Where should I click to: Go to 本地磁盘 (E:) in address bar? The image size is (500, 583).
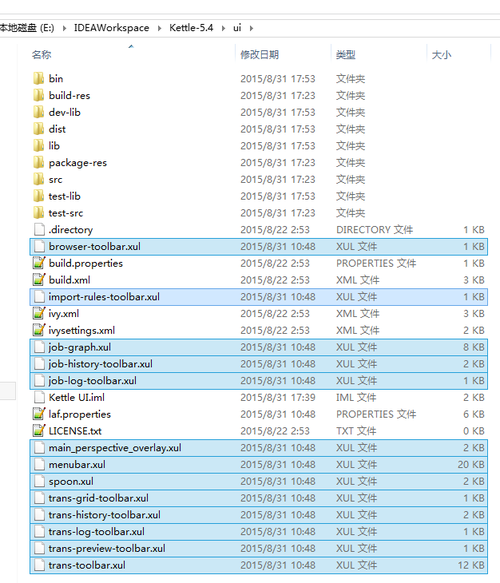(x=27, y=28)
